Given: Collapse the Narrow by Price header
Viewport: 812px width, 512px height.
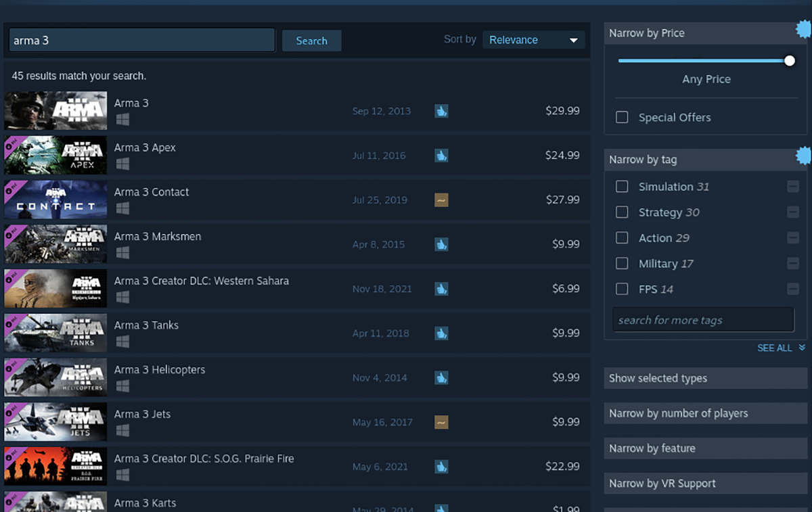Looking at the screenshot, I should 705,33.
